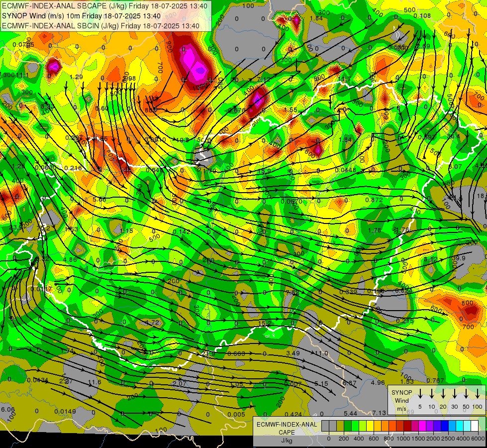
Task: Click the 1500 tick label in legend
Action: 418,439
